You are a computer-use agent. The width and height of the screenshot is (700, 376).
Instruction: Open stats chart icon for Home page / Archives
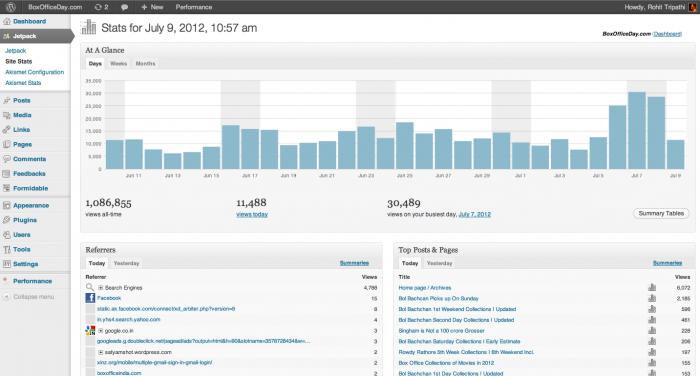652,288
